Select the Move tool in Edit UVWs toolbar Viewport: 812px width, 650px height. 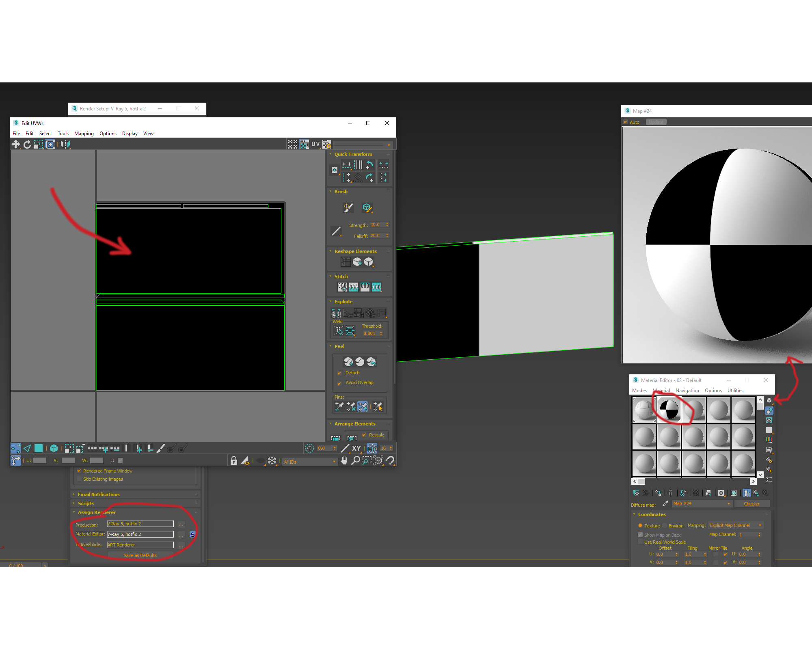[16, 144]
